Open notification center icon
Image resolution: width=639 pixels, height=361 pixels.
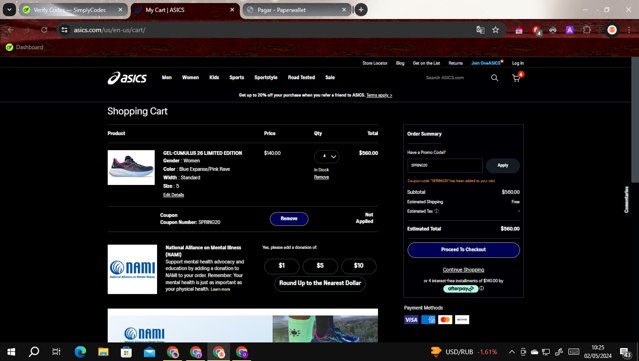625,352
